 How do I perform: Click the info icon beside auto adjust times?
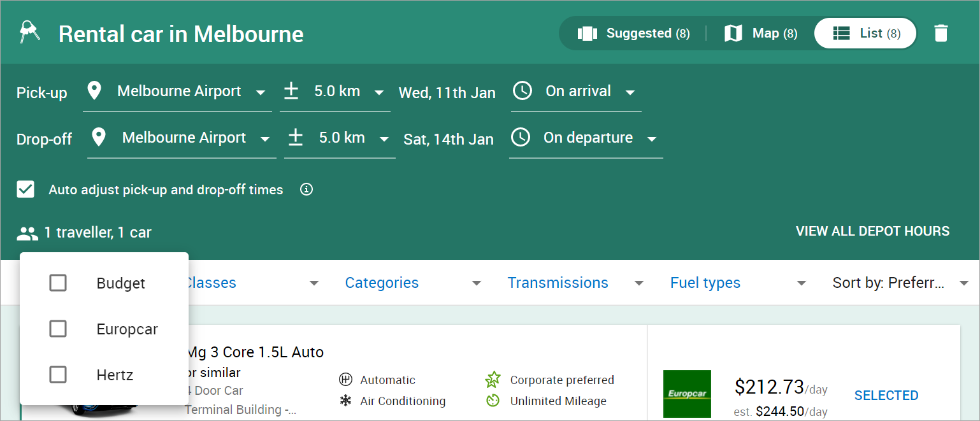click(x=306, y=189)
